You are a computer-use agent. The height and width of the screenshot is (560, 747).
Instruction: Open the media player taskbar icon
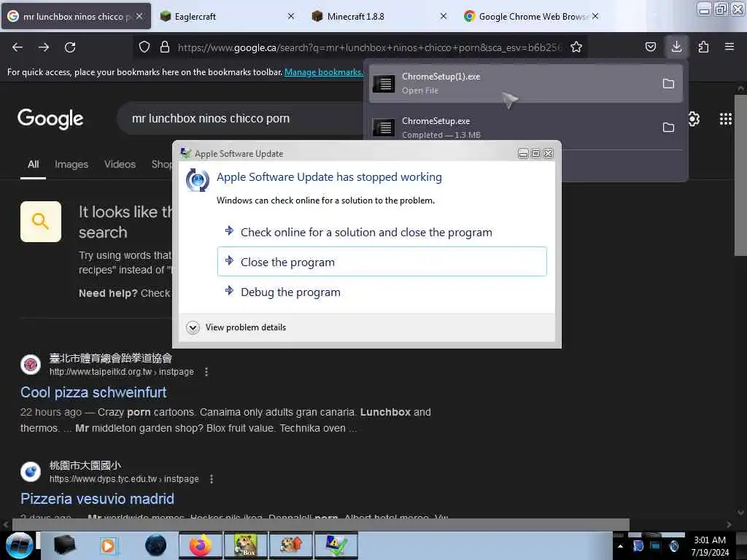(x=108, y=545)
